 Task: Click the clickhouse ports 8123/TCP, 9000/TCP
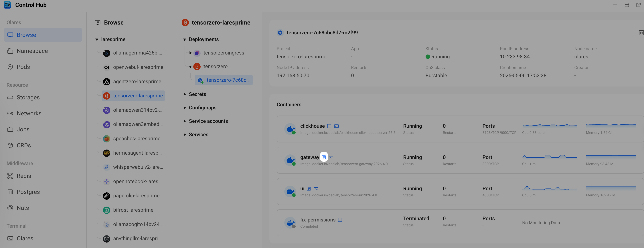(x=499, y=133)
